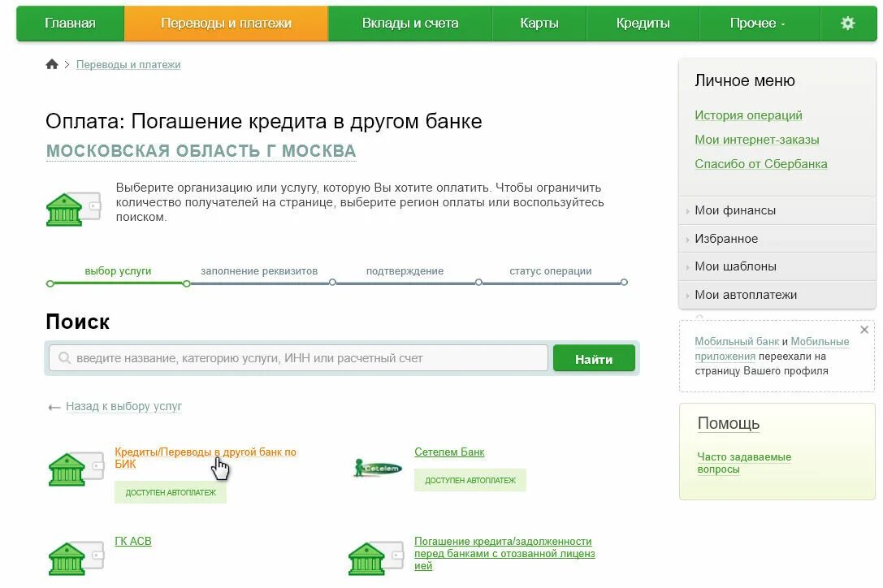Change region МОСКОВСКАЯ ОБЛАСТЬ Г МОСКВА
This screenshot has height=588, width=883.
201,151
